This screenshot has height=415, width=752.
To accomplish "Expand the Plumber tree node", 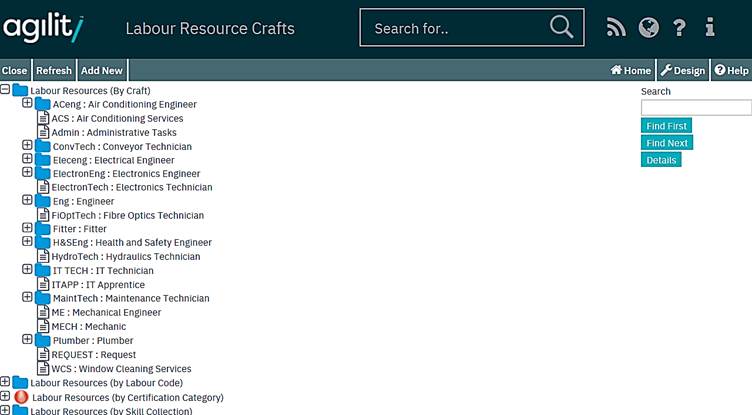I will pos(27,340).
